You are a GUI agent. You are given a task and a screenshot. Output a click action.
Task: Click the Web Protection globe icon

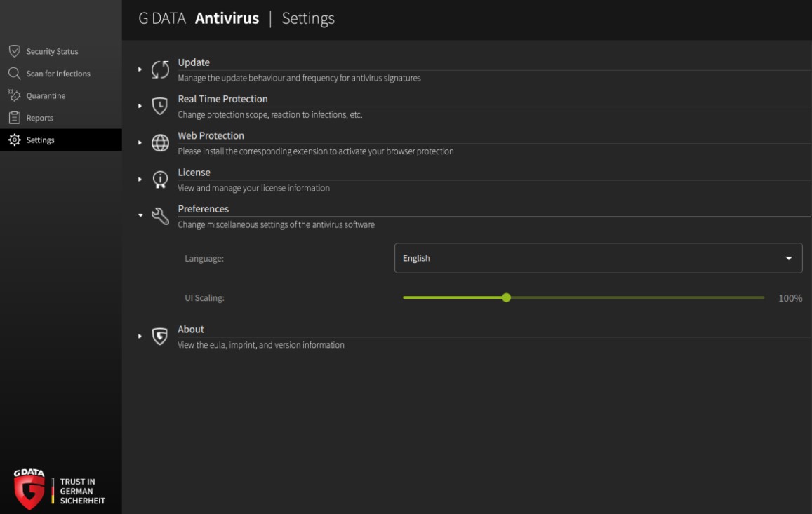[160, 143]
